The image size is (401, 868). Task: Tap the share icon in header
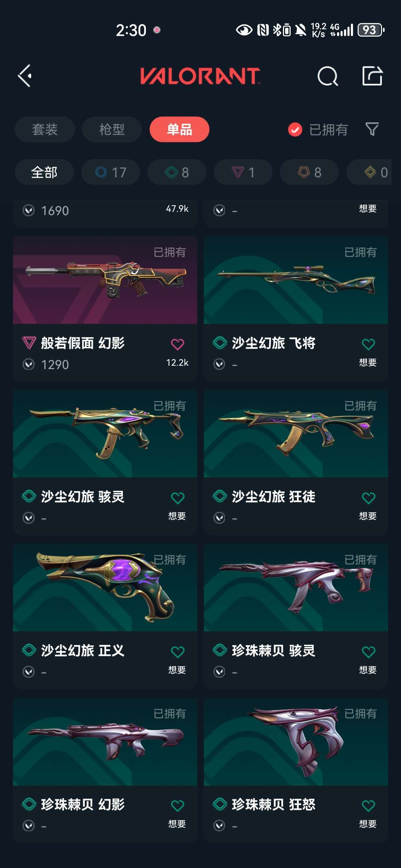click(x=372, y=76)
